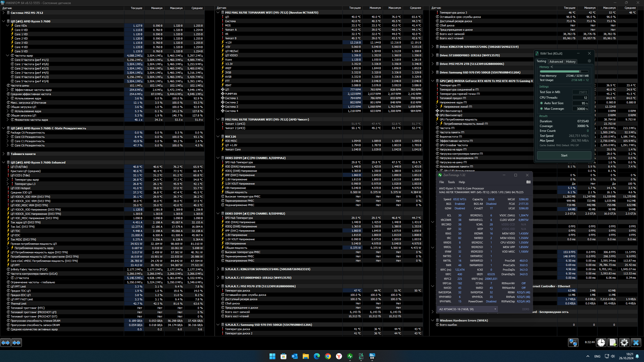The height and width of the screenshot is (362, 644).
Task: Click the collapse sensor columns arrows button
Action: tap(17, 343)
